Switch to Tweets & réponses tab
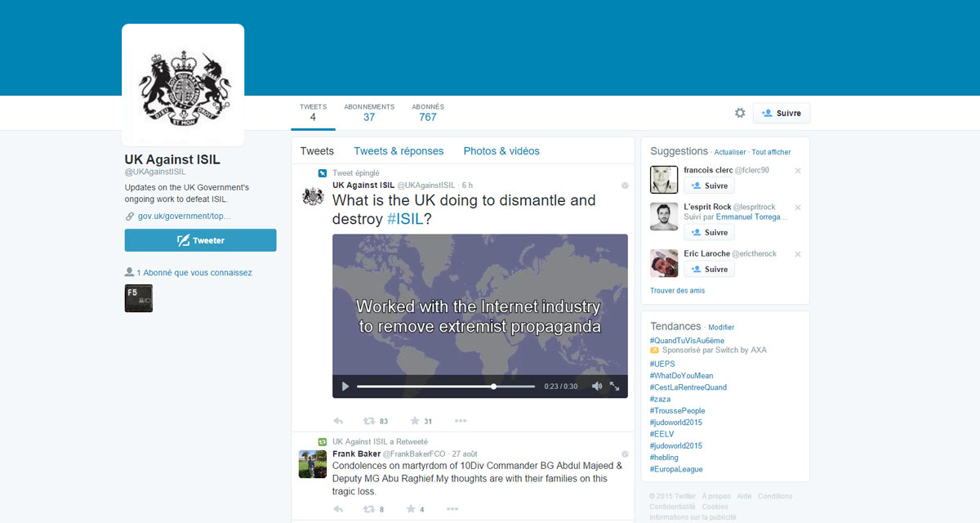Image resolution: width=980 pixels, height=523 pixels. tap(399, 151)
